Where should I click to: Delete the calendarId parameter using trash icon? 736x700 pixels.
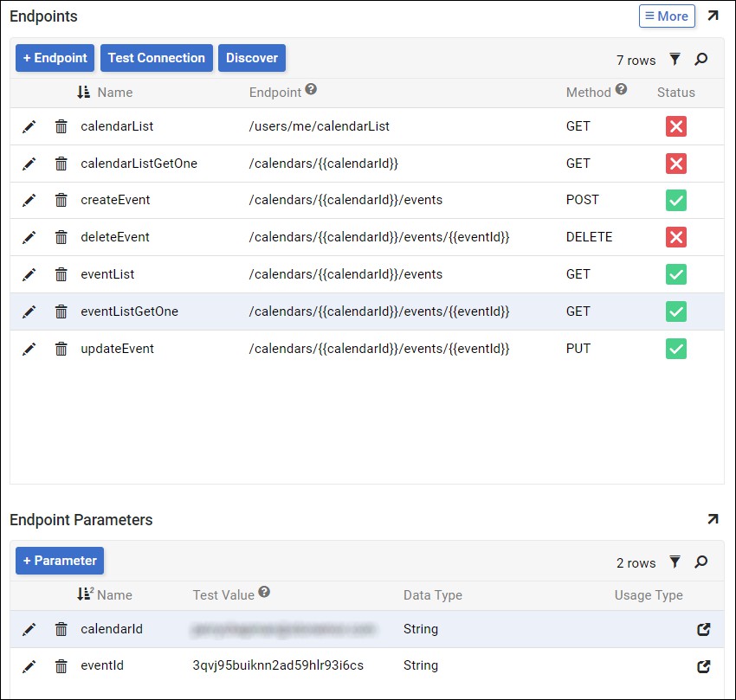61,629
